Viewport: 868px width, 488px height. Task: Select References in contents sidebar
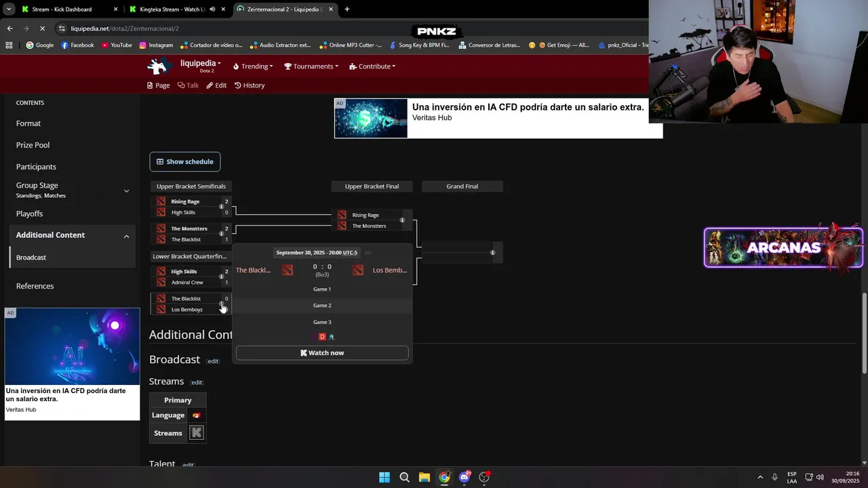coord(35,286)
